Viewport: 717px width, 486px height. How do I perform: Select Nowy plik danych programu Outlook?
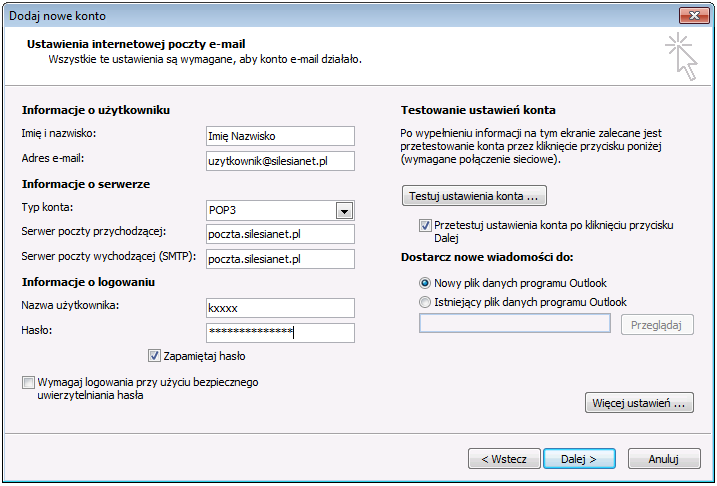pos(426,283)
